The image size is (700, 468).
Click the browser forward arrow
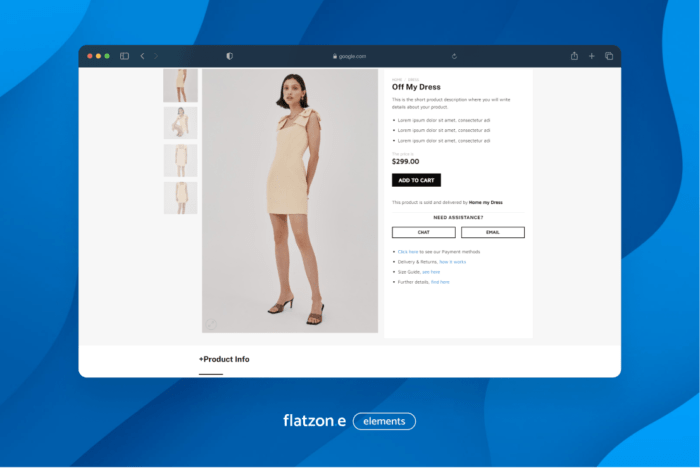click(x=156, y=56)
